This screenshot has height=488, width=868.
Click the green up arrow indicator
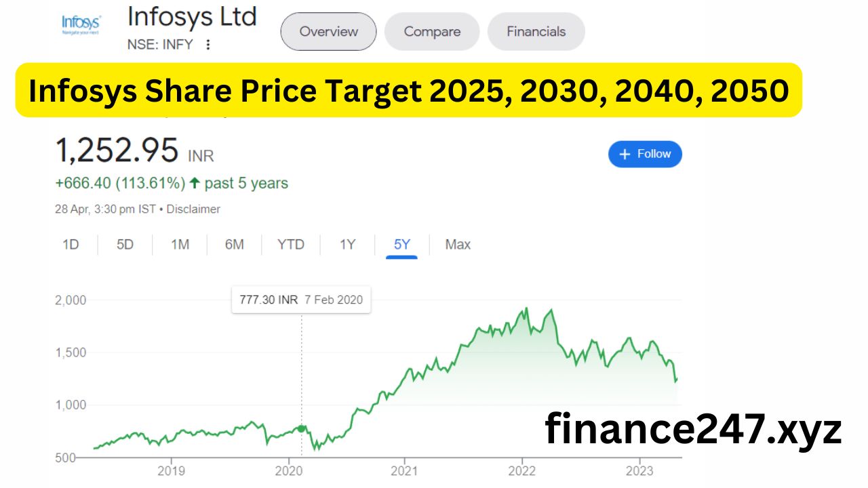[x=195, y=183]
